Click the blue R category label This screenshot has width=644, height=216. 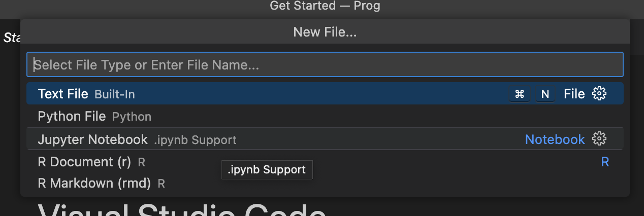point(605,162)
